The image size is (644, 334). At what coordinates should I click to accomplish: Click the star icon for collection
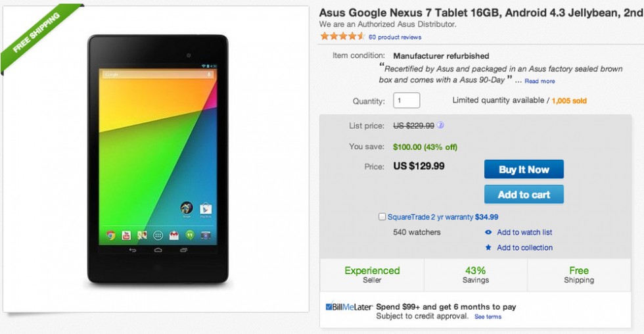pos(488,248)
